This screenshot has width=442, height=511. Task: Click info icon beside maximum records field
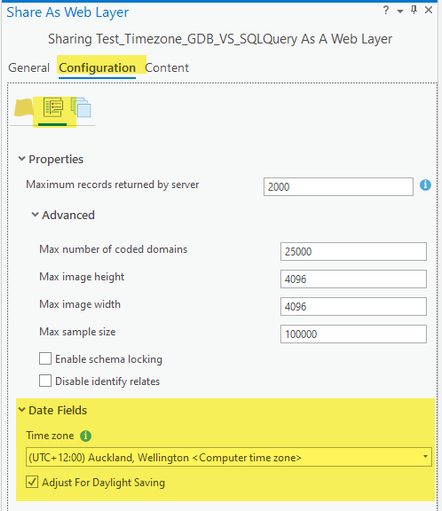(x=425, y=185)
